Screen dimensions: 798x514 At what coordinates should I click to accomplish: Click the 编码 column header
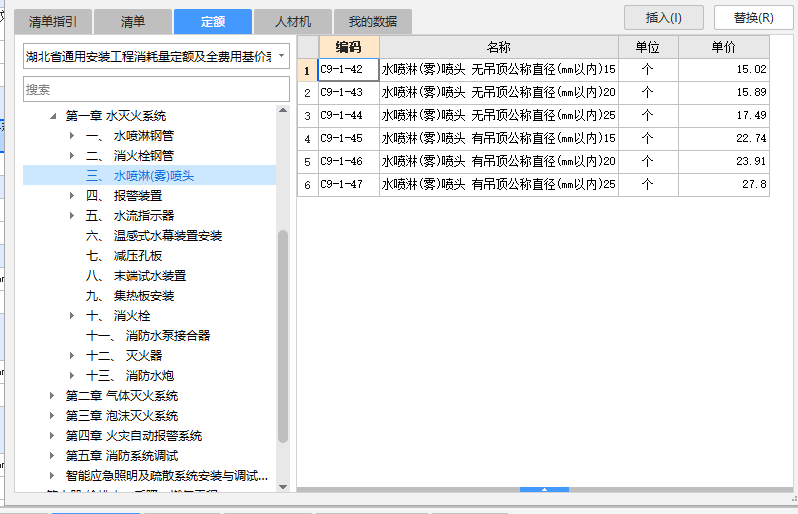[x=349, y=47]
